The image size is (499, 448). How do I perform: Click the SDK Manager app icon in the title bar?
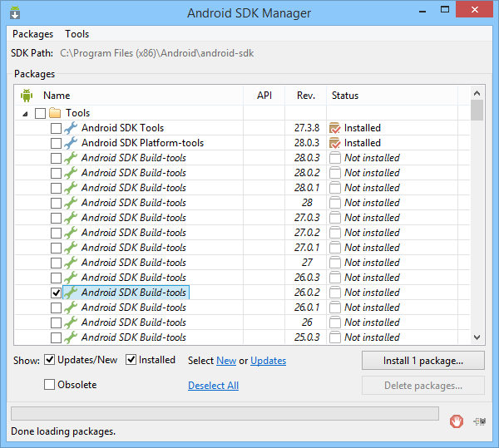point(15,13)
